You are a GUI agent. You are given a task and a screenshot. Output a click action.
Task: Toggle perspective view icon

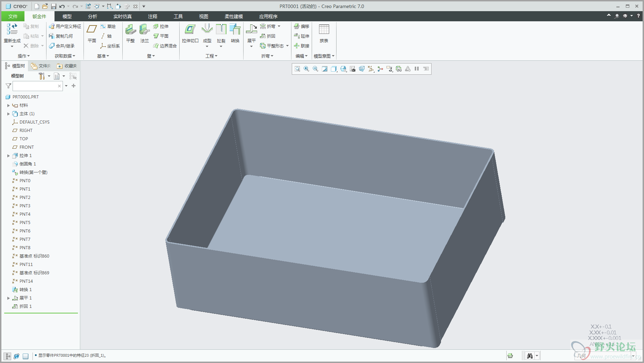coord(362,69)
